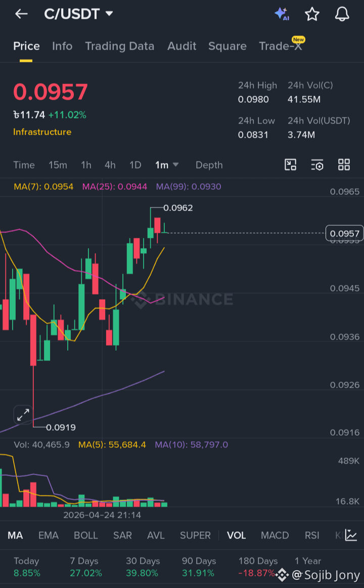The height and width of the screenshot is (588, 364).
Task: Tap the 180 Days -18.87% performance
Action: point(258,567)
